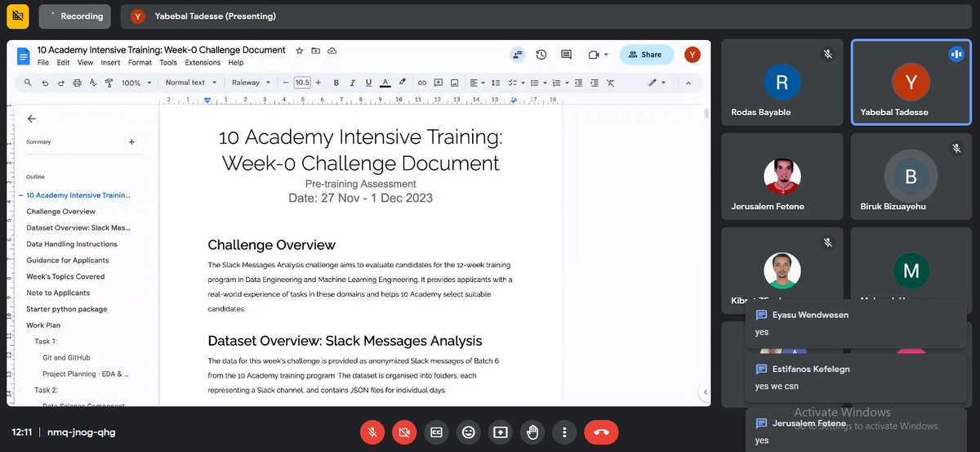Toggle underline formatting
Viewport: 980px width, 452px height.
point(368,83)
